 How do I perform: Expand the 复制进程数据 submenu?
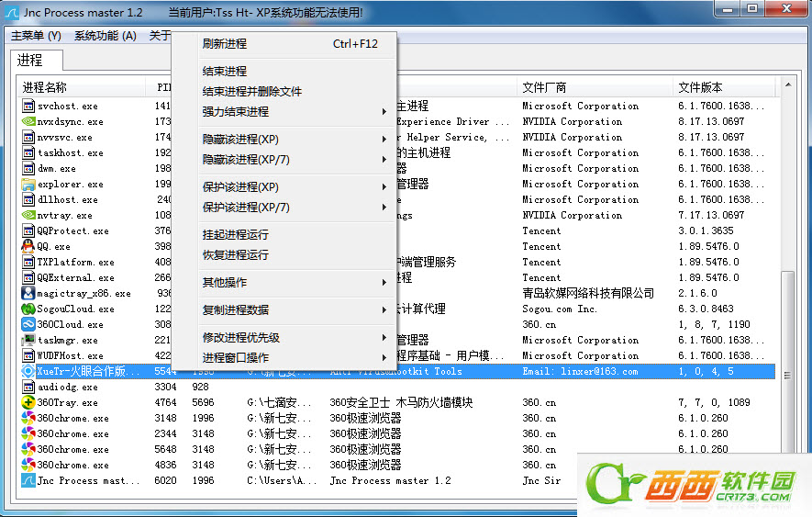coord(384,309)
